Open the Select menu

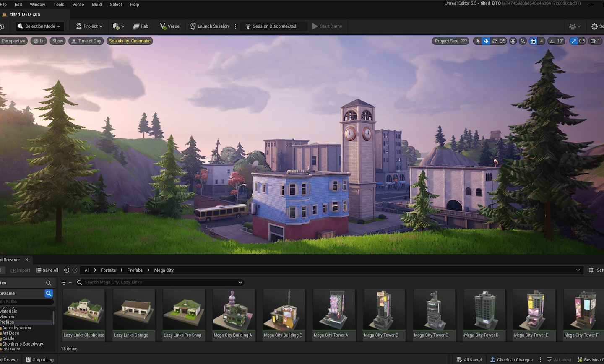(116, 5)
